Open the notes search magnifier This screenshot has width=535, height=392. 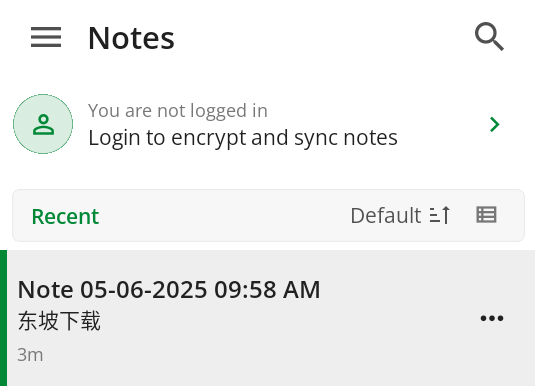point(489,37)
